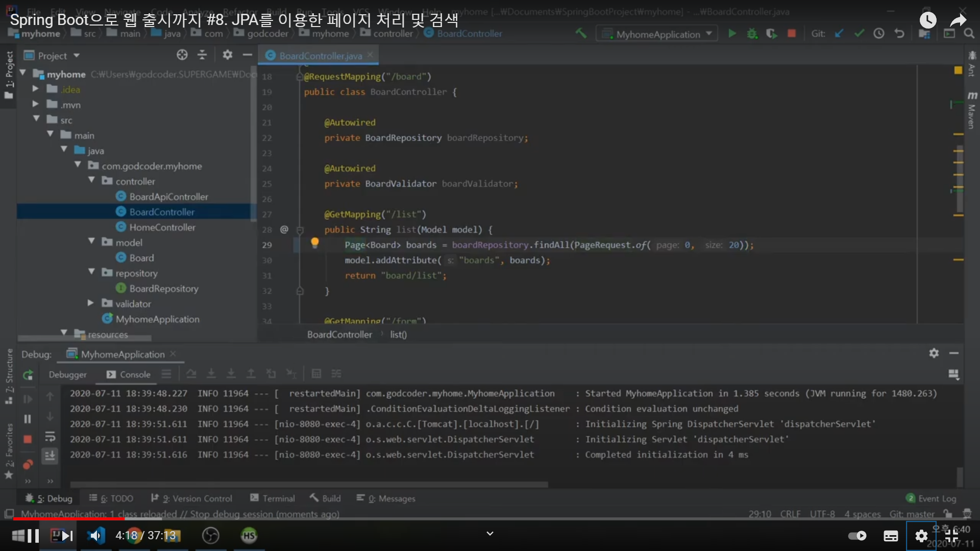The width and height of the screenshot is (980, 551).
Task: Open BoardRepository in project tree
Action: [x=163, y=288]
